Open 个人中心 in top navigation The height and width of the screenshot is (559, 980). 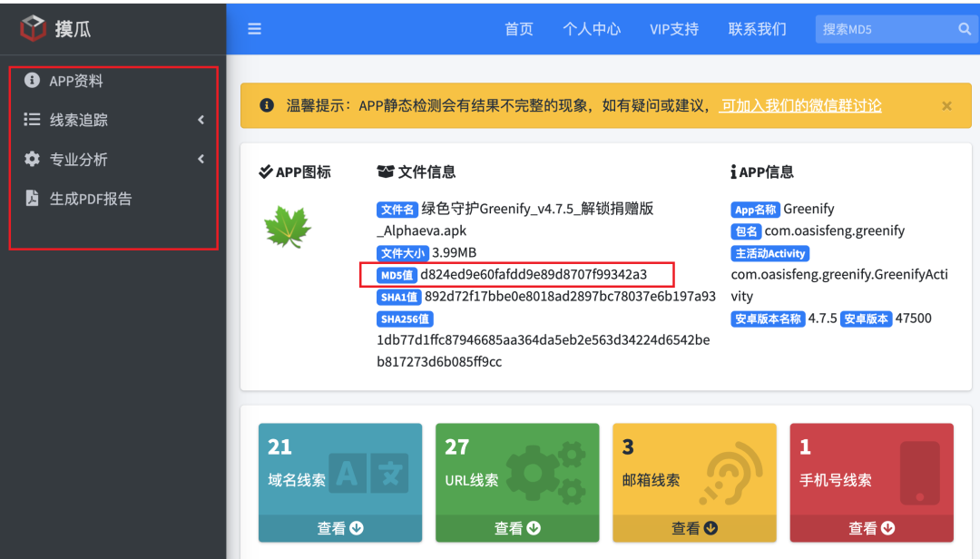(x=592, y=29)
